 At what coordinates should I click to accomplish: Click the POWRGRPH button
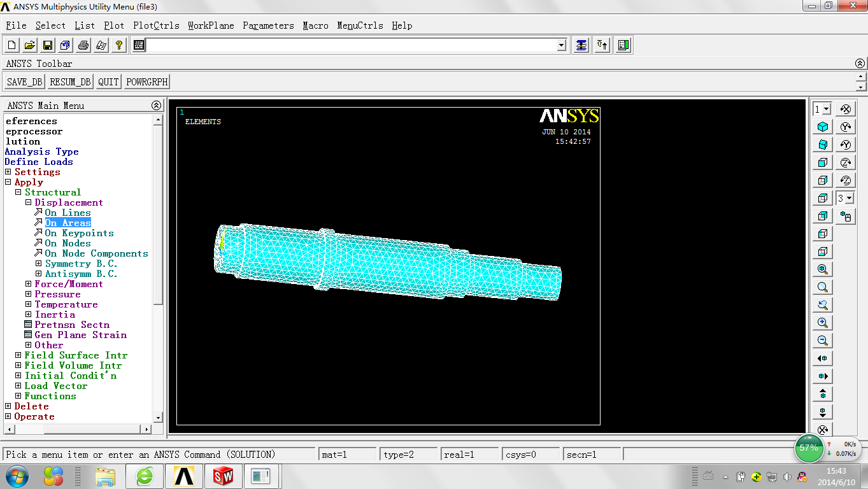tap(147, 81)
